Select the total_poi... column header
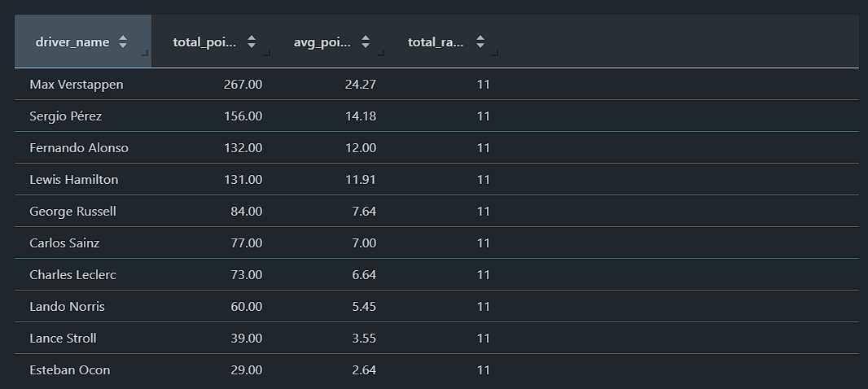The image size is (868, 389). click(212, 42)
